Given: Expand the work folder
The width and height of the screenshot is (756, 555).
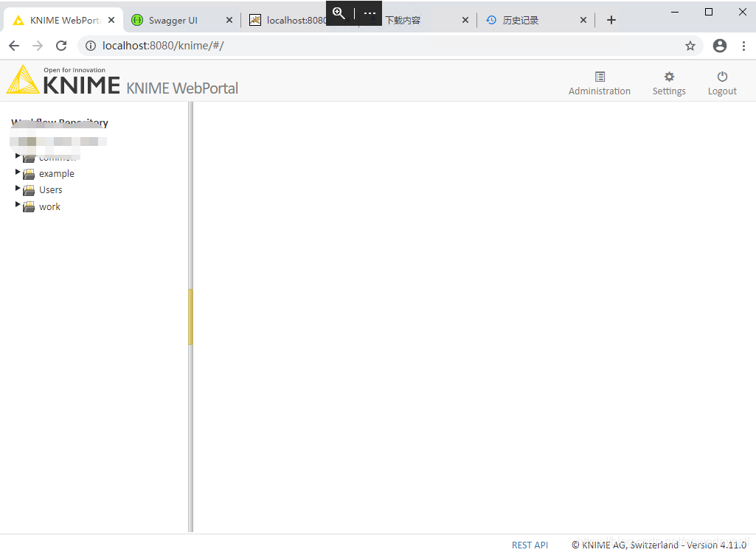Looking at the screenshot, I should [18, 205].
